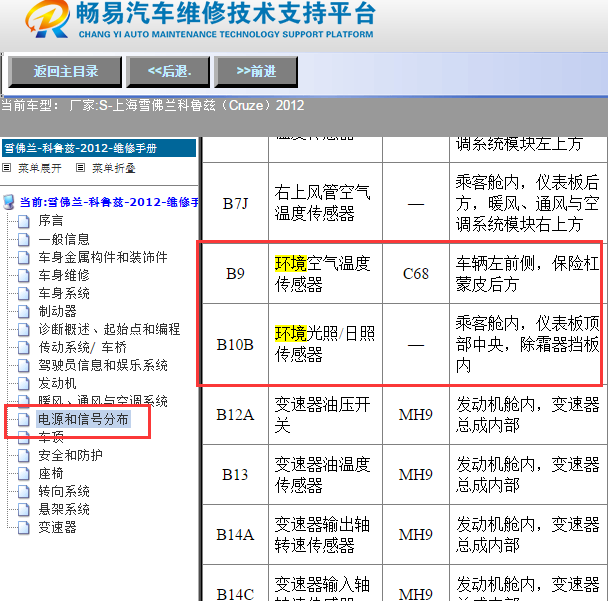
Task: Click the 环境光照/日照传感器 cell
Action: coord(325,345)
